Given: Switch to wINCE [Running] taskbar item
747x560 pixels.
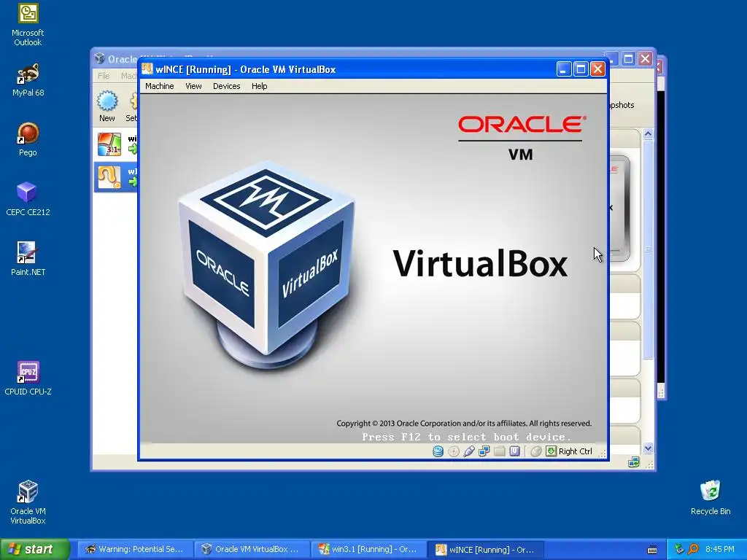Looking at the screenshot, I should [485, 549].
